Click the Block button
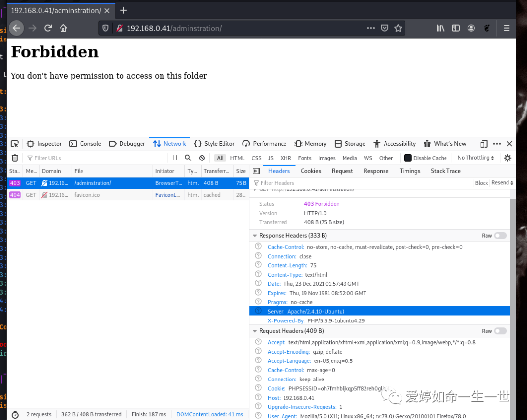Image resolution: width=527 pixels, height=420 pixels. point(481,183)
